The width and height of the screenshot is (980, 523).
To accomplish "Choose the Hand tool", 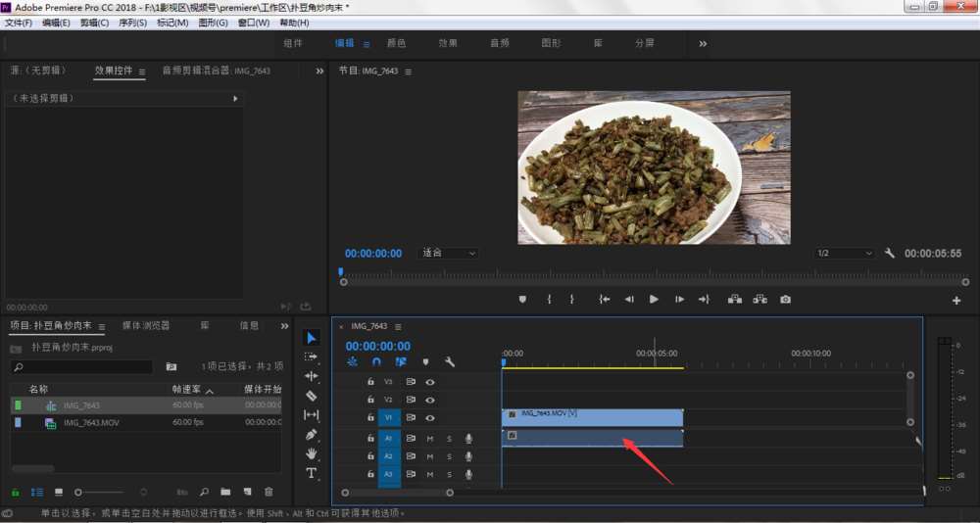I will pos(312,453).
